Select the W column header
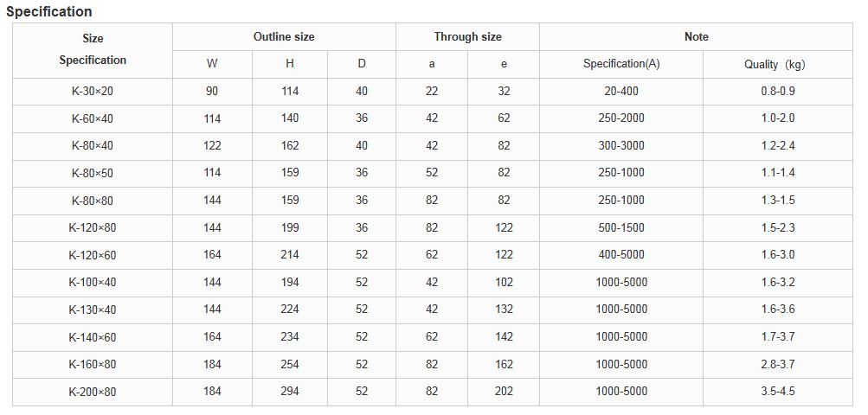The height and width of the screenshot is (415, 868). 212,64
